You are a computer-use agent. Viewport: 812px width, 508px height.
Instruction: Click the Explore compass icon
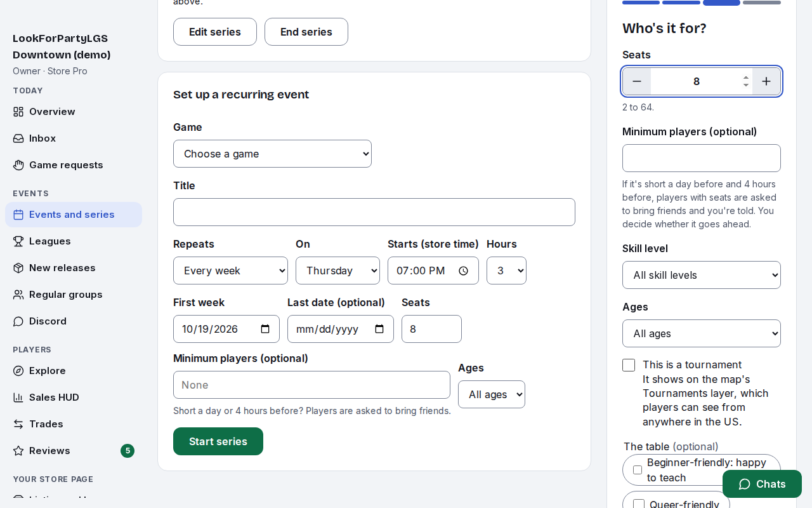tap(18, 371)
